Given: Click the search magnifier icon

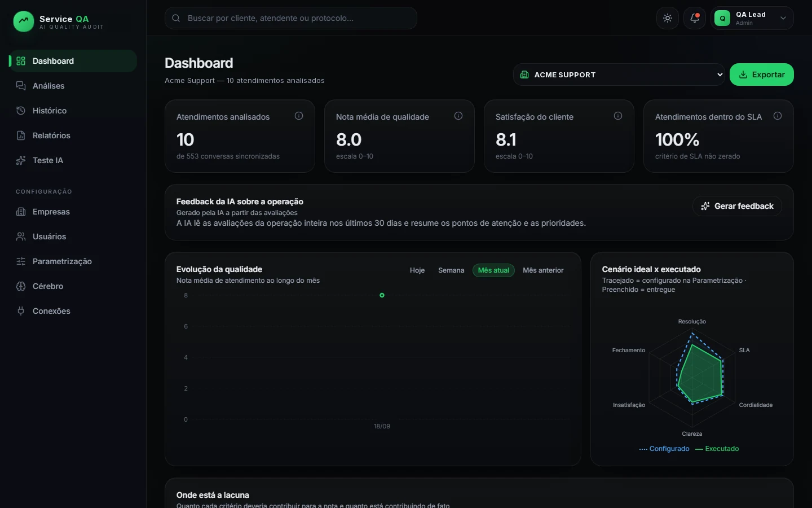Looking at the screenshot, I should pos(176,18).
